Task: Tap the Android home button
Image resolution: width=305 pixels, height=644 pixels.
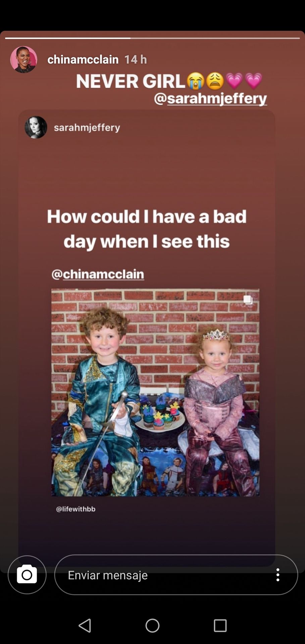Action: 152,626
